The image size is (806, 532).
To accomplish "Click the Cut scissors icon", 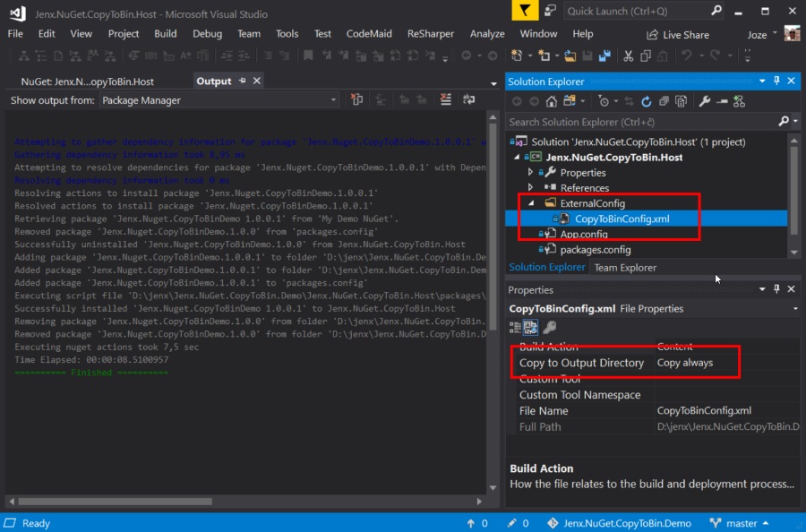I will click(628, 56).
